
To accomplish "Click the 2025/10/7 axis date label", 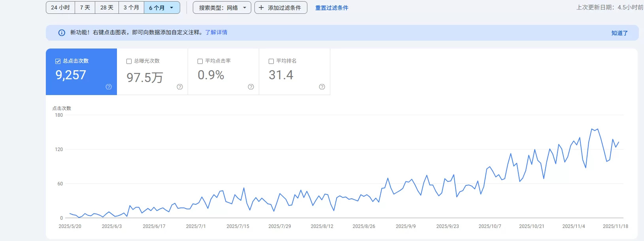I will coord(490,226).
